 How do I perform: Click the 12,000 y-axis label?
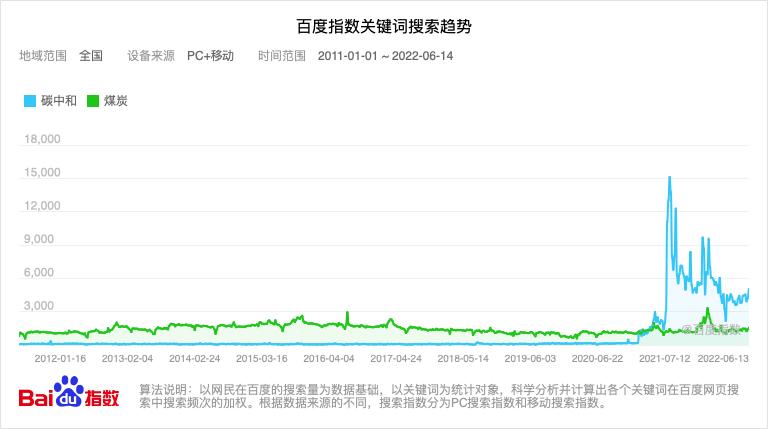[x=42, y=206]
